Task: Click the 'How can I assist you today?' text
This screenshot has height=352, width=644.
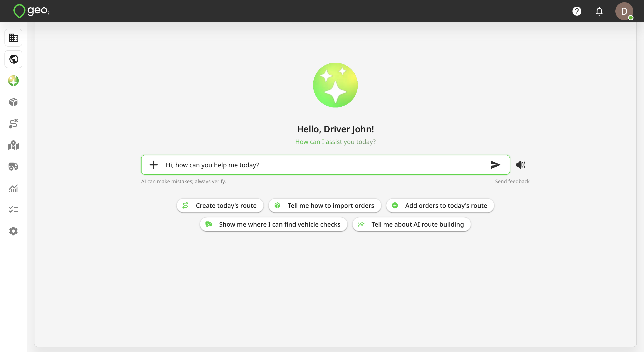Action: pyautogui.click(x=335, y=142)
